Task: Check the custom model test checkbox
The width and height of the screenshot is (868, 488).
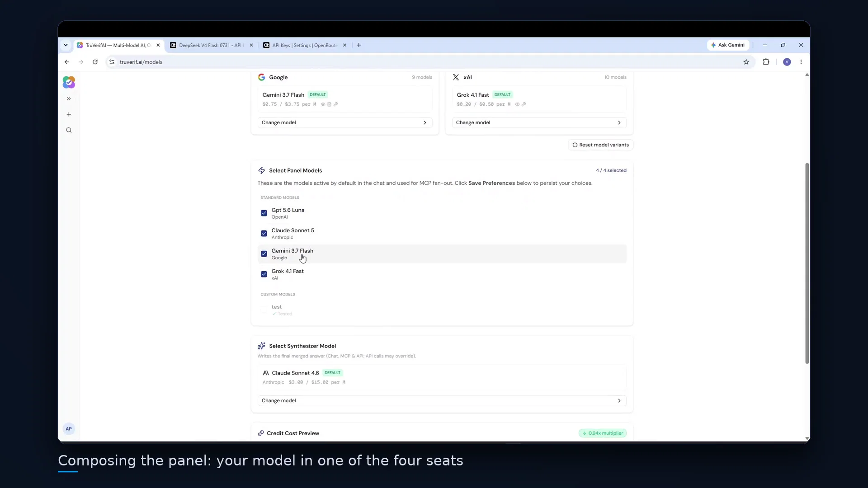Action: tap(264, 310)
